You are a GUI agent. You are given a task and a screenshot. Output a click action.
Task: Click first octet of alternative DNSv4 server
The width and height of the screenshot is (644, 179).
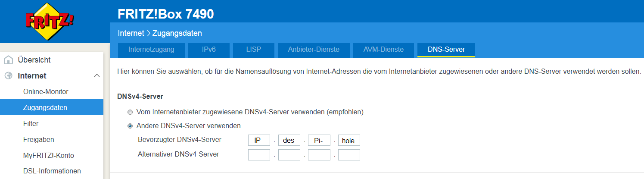[x=259, y=155]
